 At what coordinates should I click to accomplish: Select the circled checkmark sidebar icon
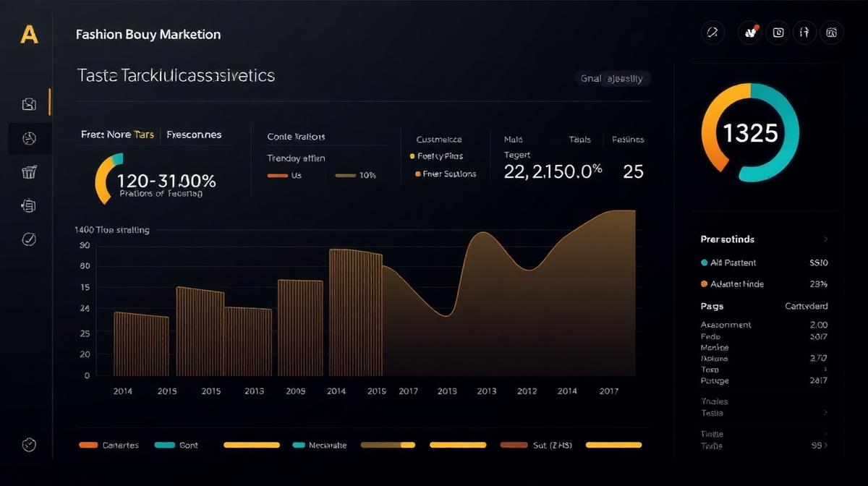29,239
